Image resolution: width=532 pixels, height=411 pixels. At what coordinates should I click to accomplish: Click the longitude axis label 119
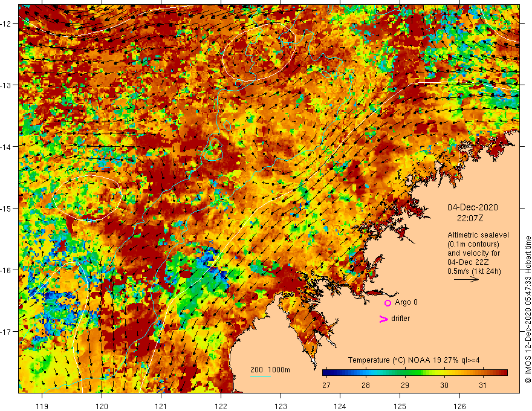(42, 406)
